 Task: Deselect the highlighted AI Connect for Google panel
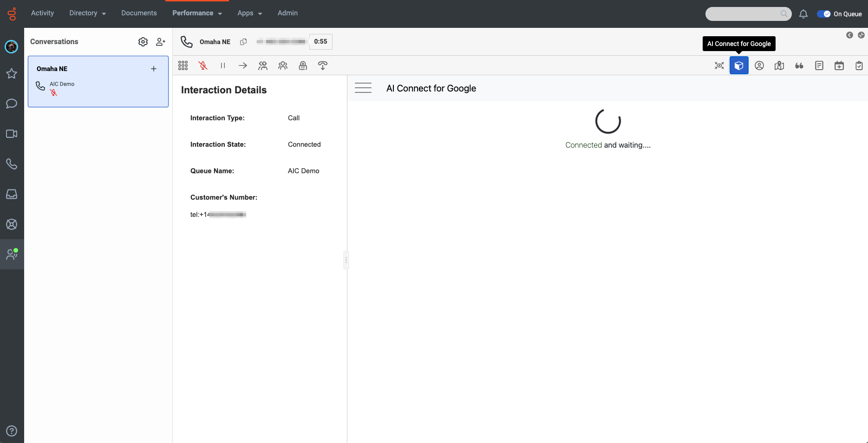tap(739, 65)
